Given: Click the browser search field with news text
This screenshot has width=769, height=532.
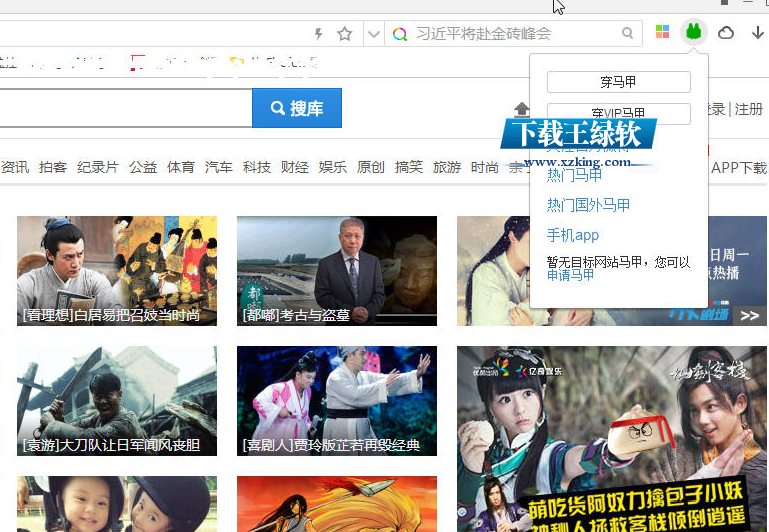Looking at the screenshot, I should click(x=515, y=33).
